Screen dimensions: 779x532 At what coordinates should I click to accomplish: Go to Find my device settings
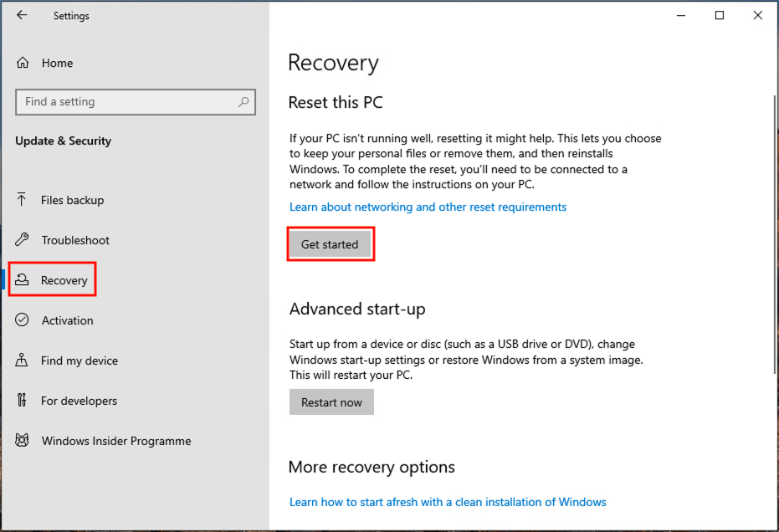tap(79, 361)
